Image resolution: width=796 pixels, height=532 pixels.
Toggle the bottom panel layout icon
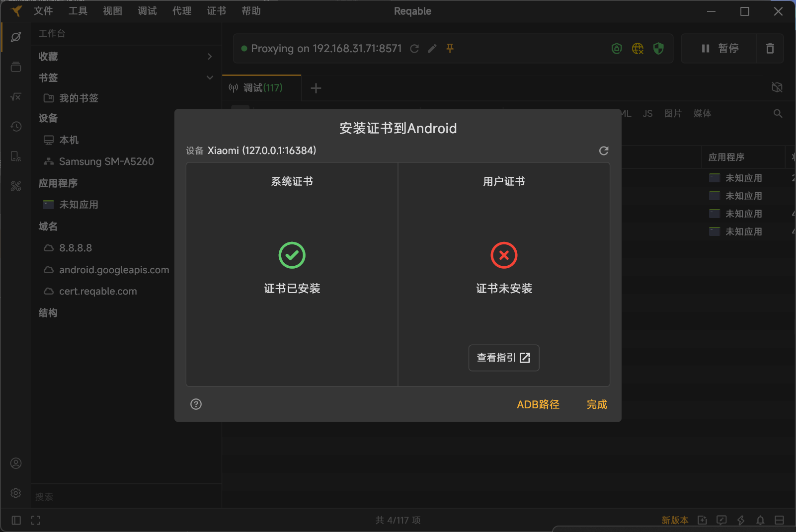[x=780, y=521]
